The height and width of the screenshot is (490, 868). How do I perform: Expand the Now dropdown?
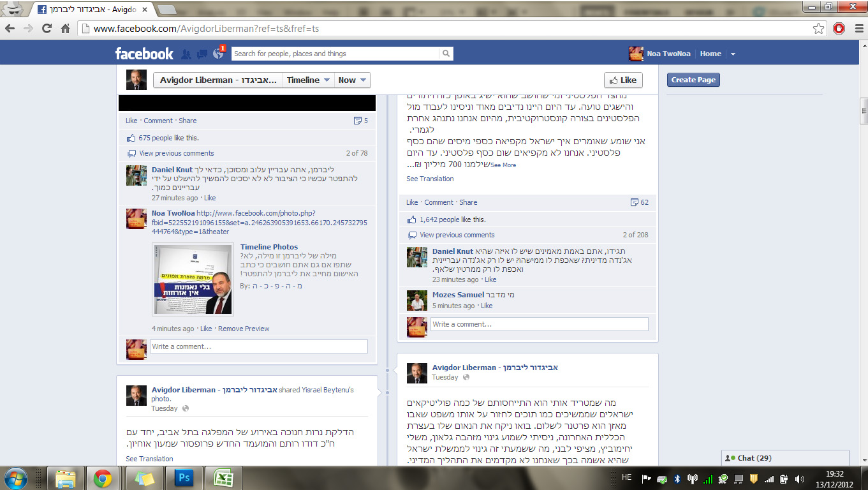(353, 80)
